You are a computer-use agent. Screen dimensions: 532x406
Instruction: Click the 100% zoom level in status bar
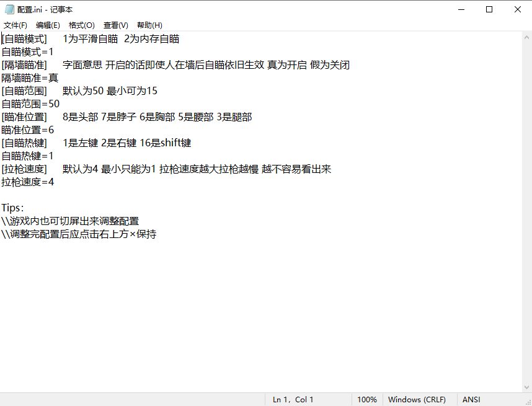coord(367,400)
